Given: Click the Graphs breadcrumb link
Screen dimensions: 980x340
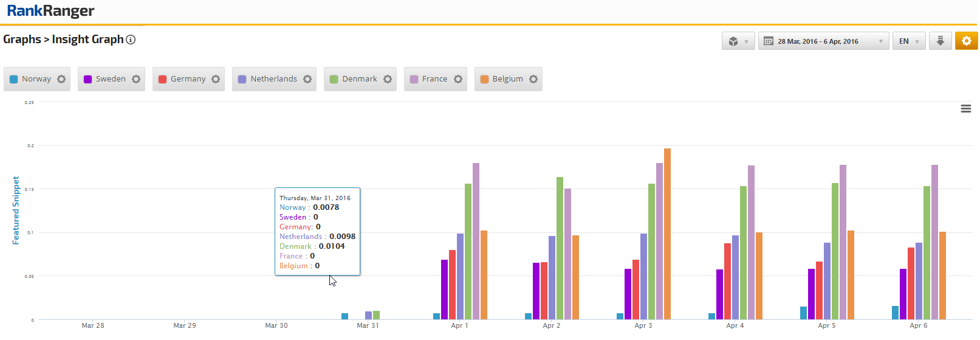Looking at the screenshot, I should tap(22, 40).
